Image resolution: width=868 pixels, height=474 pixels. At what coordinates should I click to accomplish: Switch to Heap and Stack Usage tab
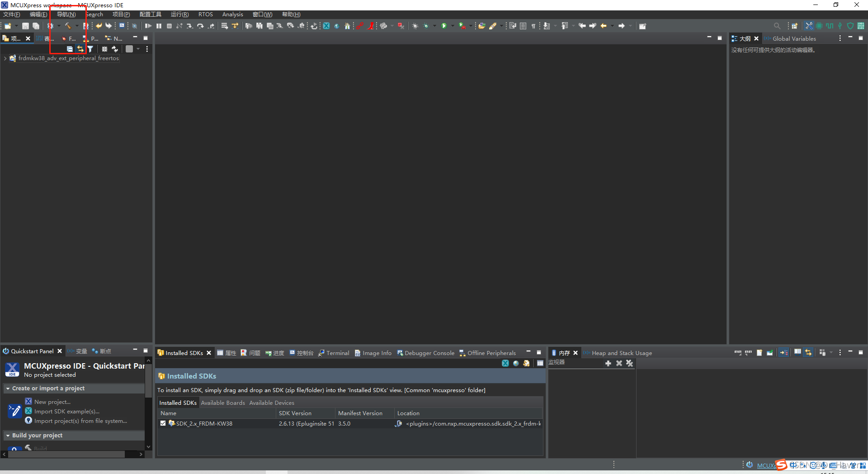coord(618,353)
